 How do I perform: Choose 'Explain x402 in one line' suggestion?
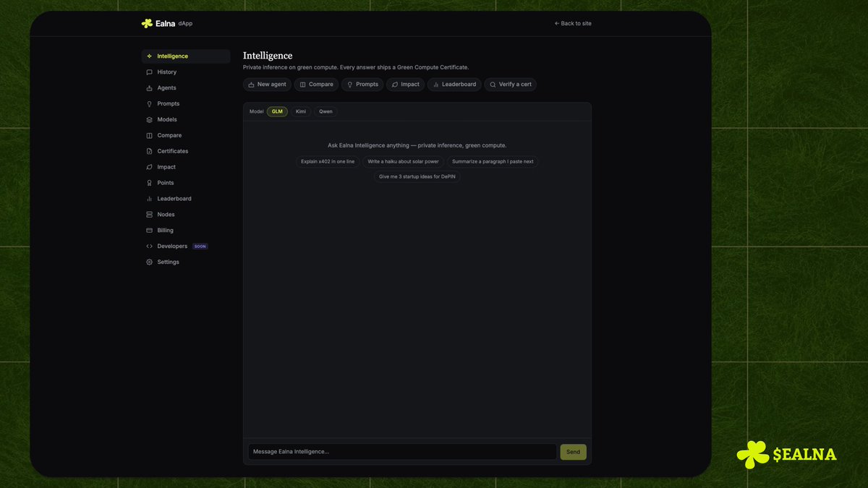(x=328, y=162)
